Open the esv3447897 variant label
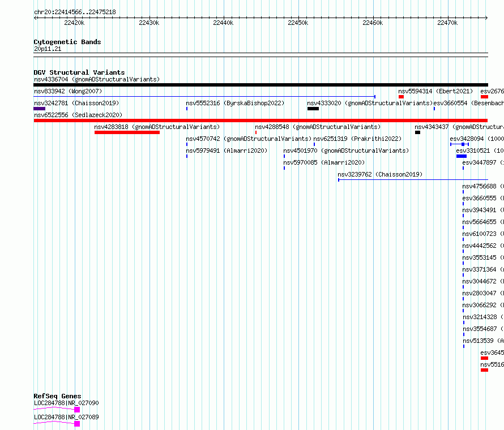Screen dimensions: 504x430 (x=483, y=162)
